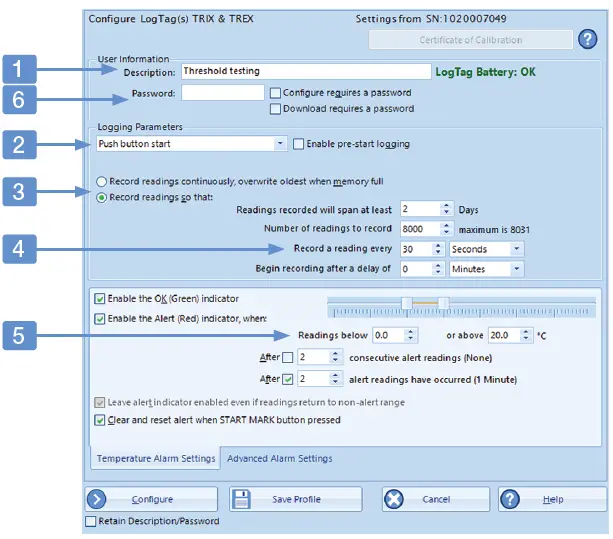Open the Seconds unit dropdown
This screenshot has width=613, height=539.
517,249
